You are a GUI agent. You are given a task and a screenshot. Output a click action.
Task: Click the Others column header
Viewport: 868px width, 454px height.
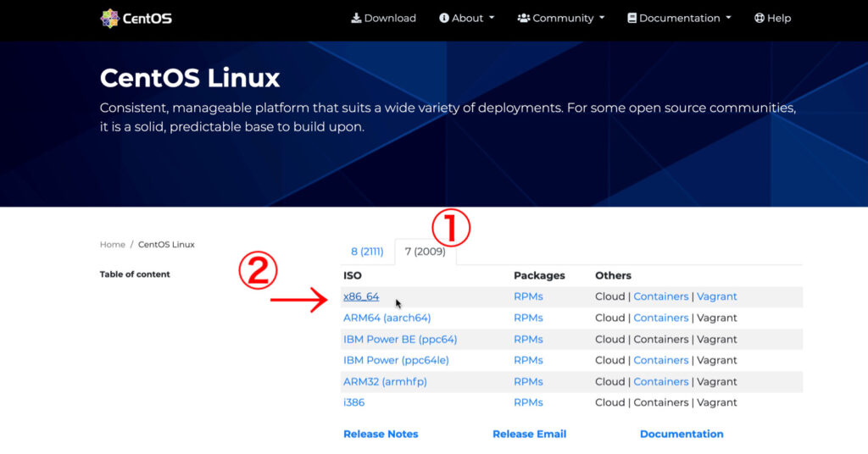coord(613,275)
